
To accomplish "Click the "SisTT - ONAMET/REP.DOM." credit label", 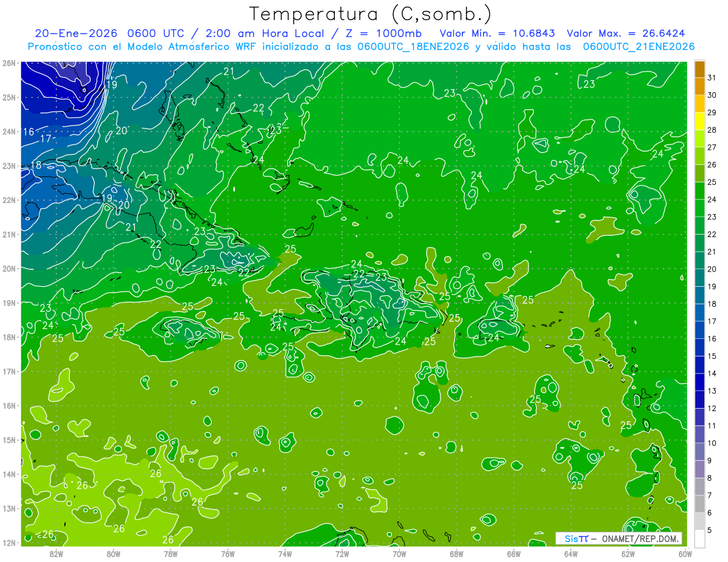I will (619, 538).
